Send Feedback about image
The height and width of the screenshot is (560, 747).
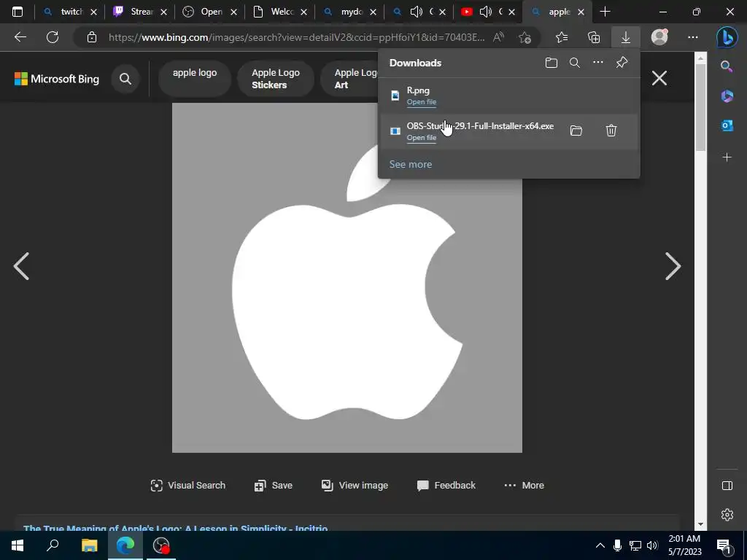click(x=446, y=485)
